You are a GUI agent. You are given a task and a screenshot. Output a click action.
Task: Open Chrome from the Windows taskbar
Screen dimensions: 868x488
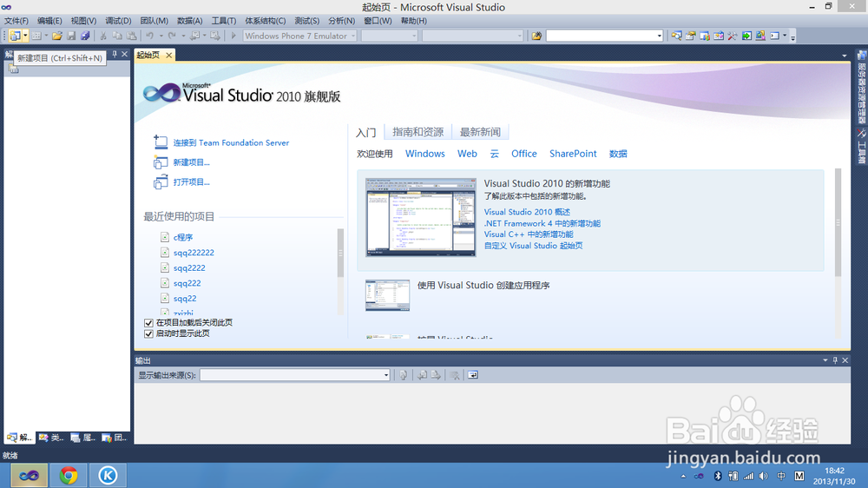click(x=69, y=475)
